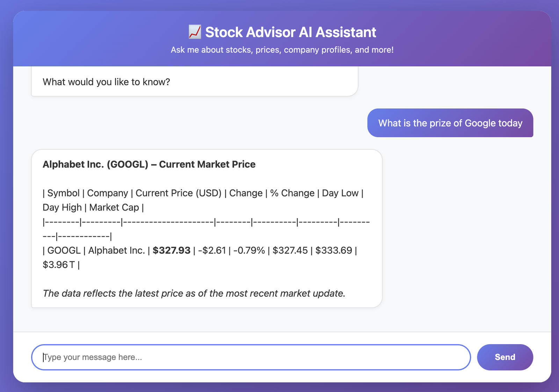
Task: Click the italic latest price disclaimer note
Action: [x=194, y=294]
